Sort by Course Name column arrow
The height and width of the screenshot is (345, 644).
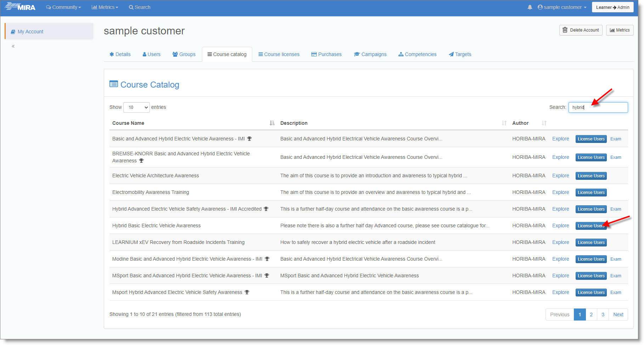(272, 123)
